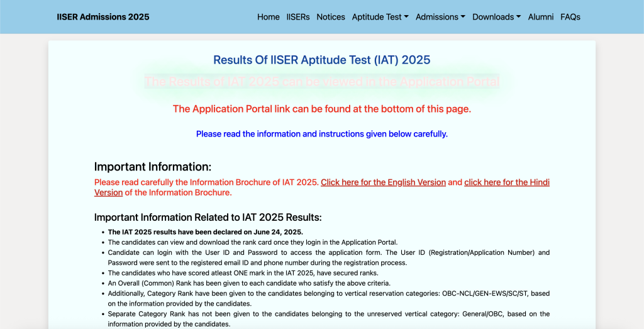Screen dimensions: 644x329
Task: Click the bullet 'results have been declared on June 24, 2025'
Action: click(206, 232)
